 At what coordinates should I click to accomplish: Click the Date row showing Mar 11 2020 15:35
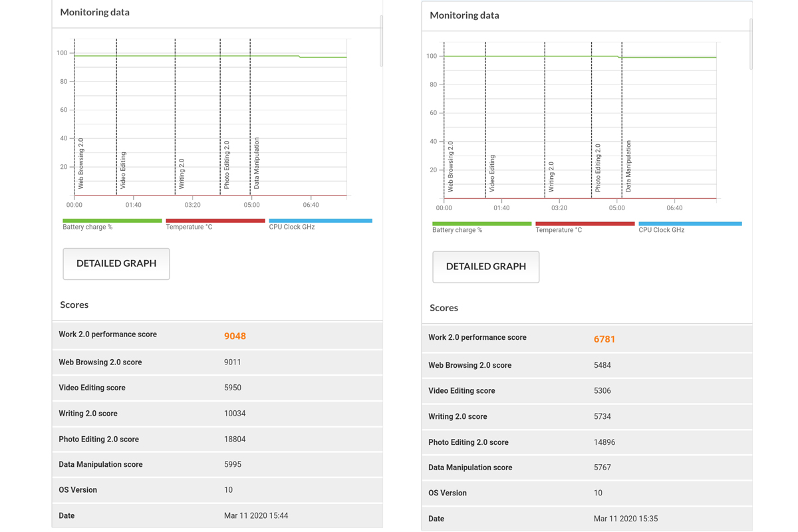tap(586, 519)
